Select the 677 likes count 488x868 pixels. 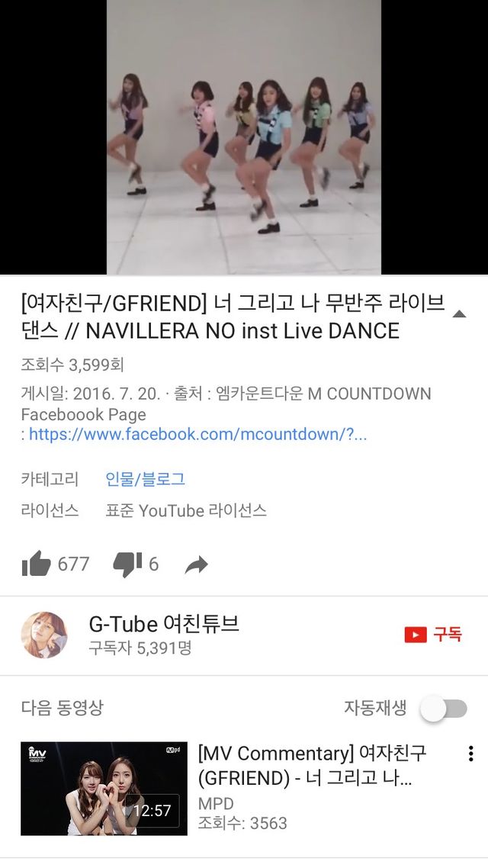click(73, 564)
